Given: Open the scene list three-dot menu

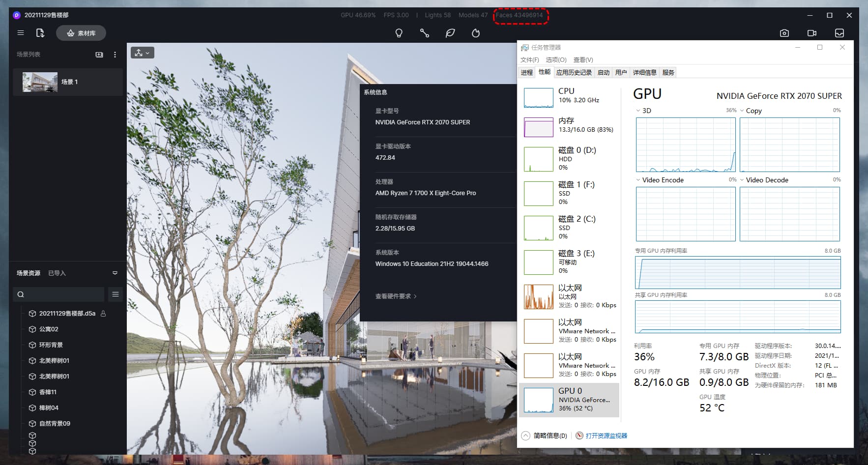Looking at the screenshot, I should (115, 55).
